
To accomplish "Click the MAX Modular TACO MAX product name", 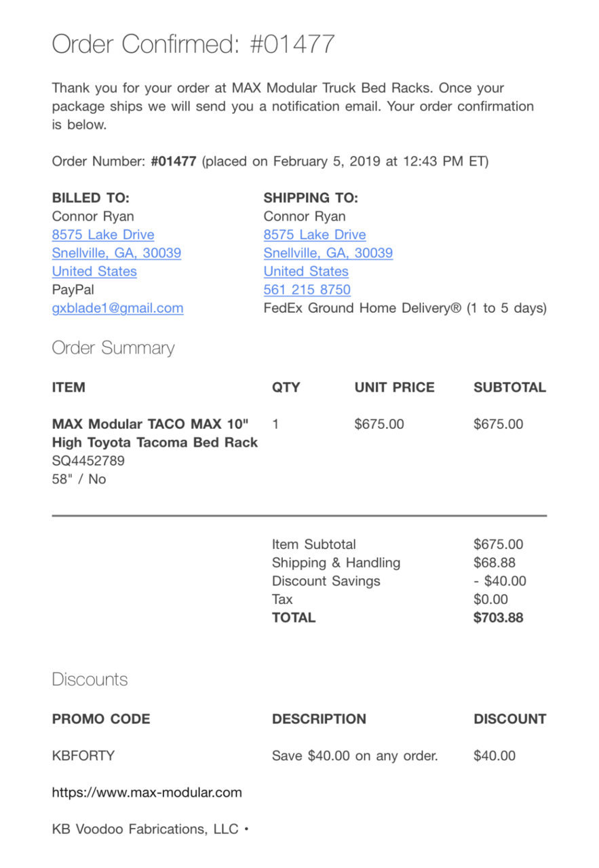I will coord(155,433).
